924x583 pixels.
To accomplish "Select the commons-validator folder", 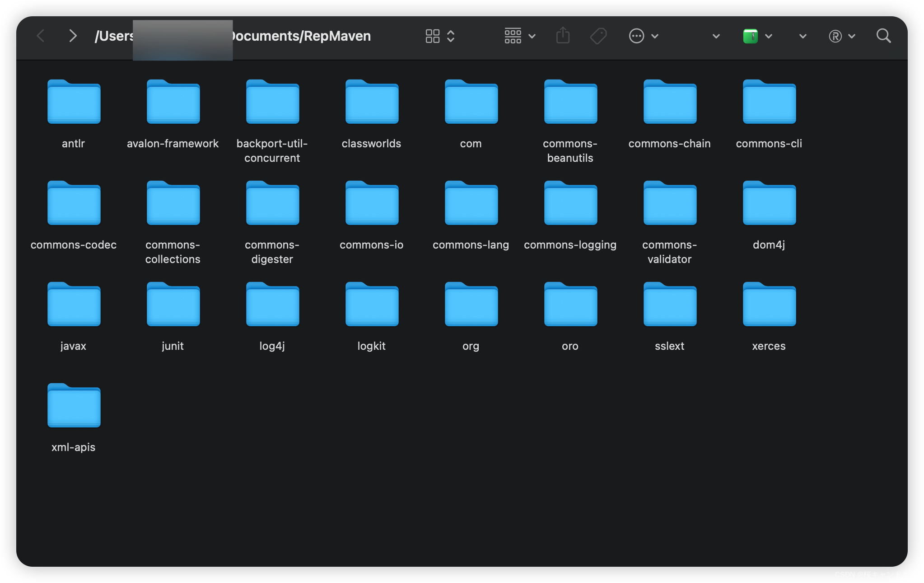I will click(670, 202).
